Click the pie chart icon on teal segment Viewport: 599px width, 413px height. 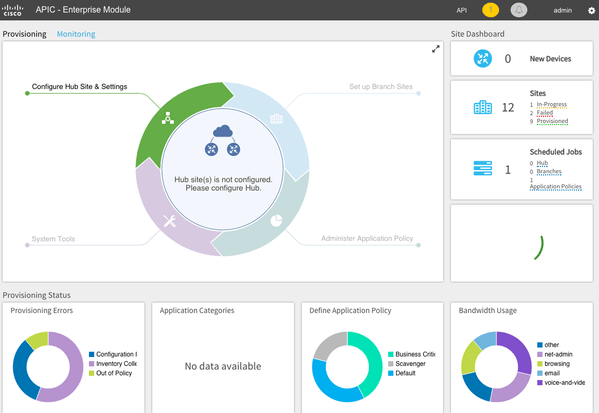click(276, 220)
